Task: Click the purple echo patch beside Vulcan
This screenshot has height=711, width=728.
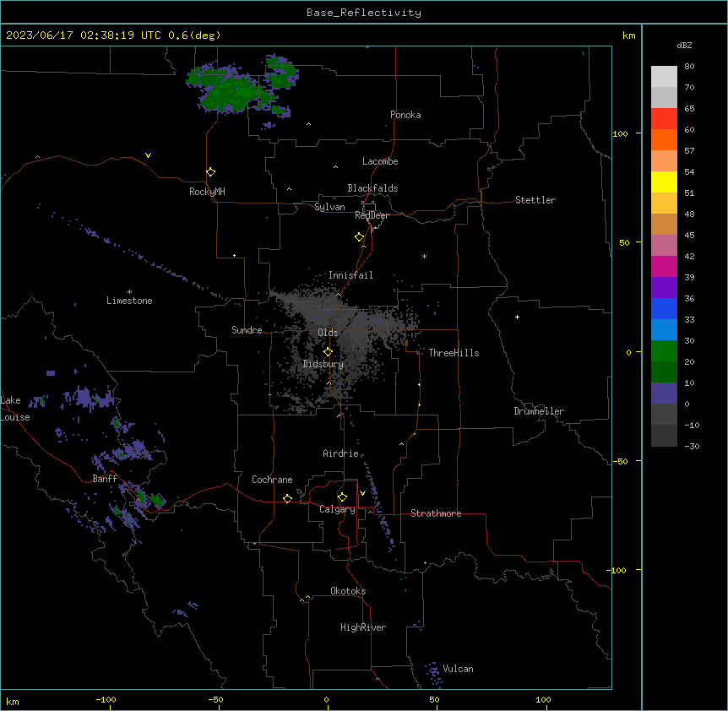Action: pyautogui.click(x=433, y=674)
